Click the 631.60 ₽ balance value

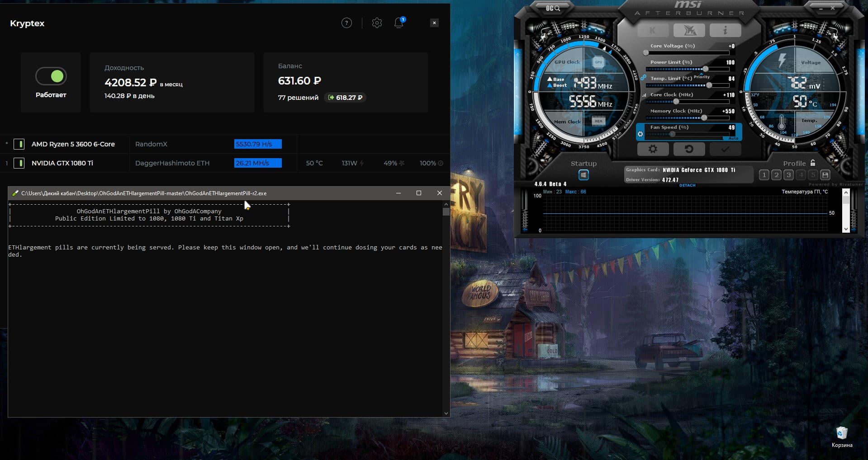point(299,81)
